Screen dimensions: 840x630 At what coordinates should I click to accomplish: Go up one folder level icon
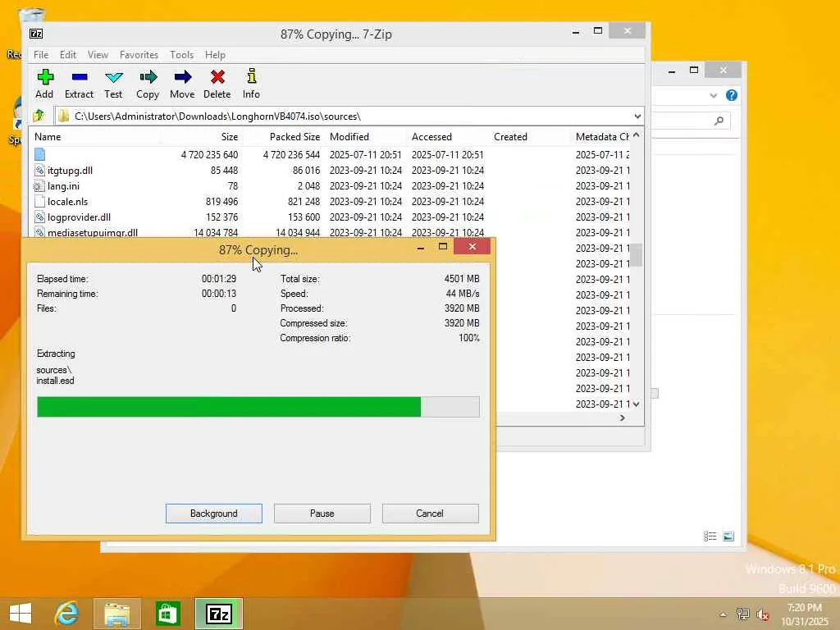[39, 116]
